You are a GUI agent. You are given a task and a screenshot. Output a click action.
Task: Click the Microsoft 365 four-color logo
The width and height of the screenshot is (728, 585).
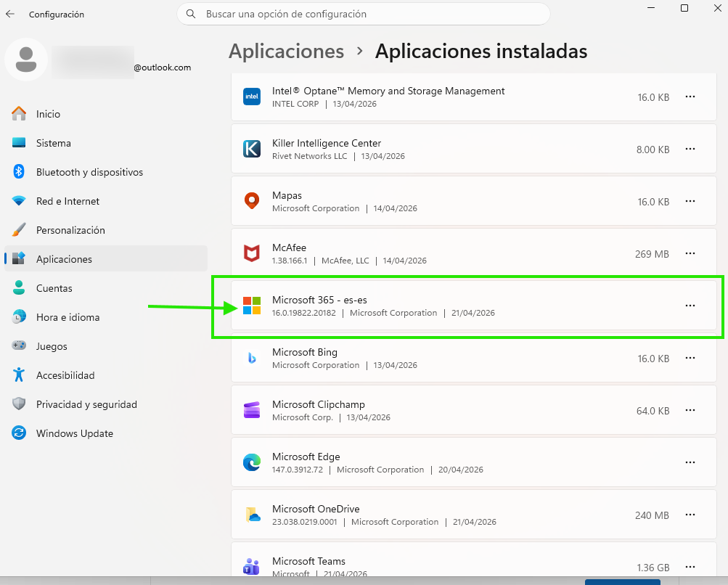(x=252, y=306)
